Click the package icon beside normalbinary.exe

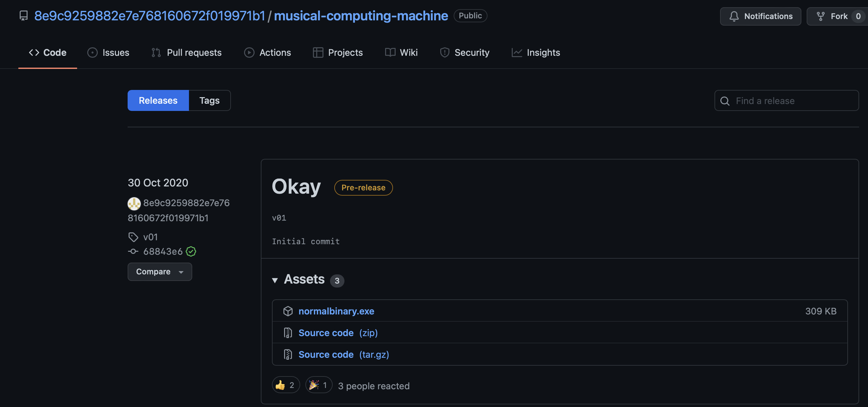click(288, 311)
